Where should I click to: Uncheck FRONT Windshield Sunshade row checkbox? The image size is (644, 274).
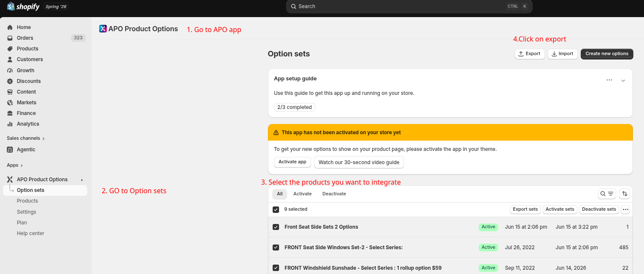point(276,268)
